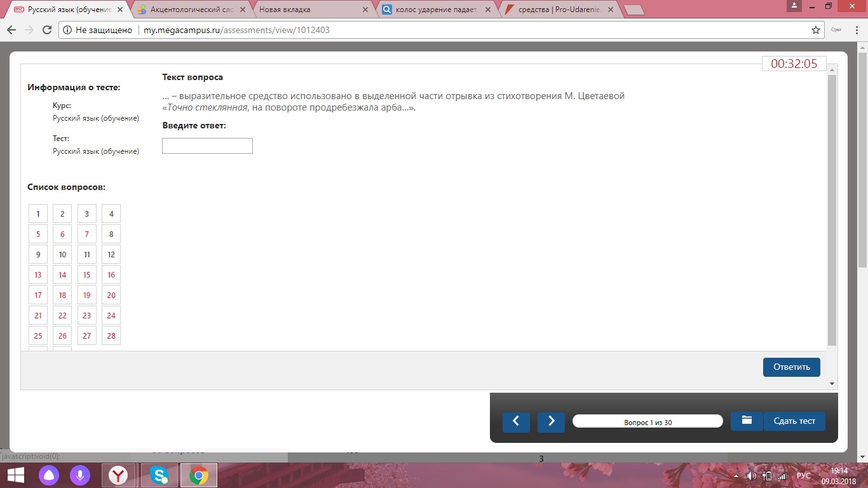
Task: Jump to question 9 in the list
Action: click(x=38, y=255)
